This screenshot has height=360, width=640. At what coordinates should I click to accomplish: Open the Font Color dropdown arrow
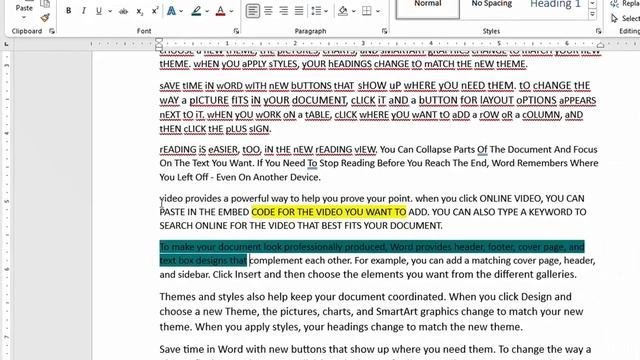pyautogui.click(x=231, y=11)
